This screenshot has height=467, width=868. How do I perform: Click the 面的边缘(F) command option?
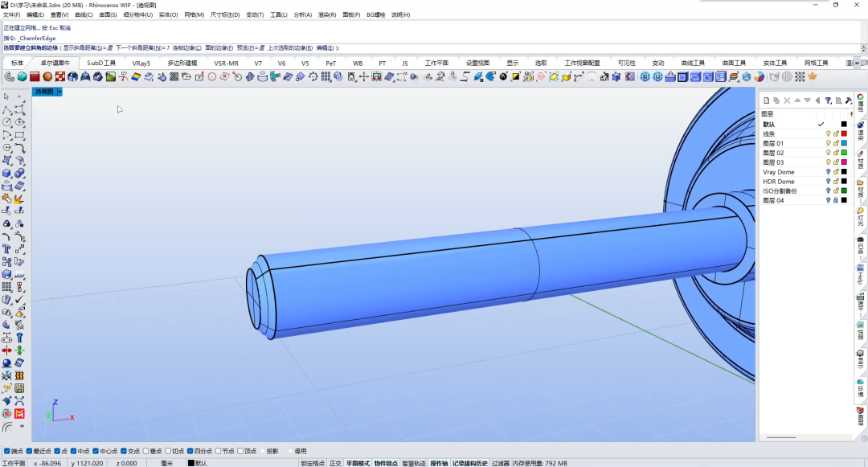point(219,48)
